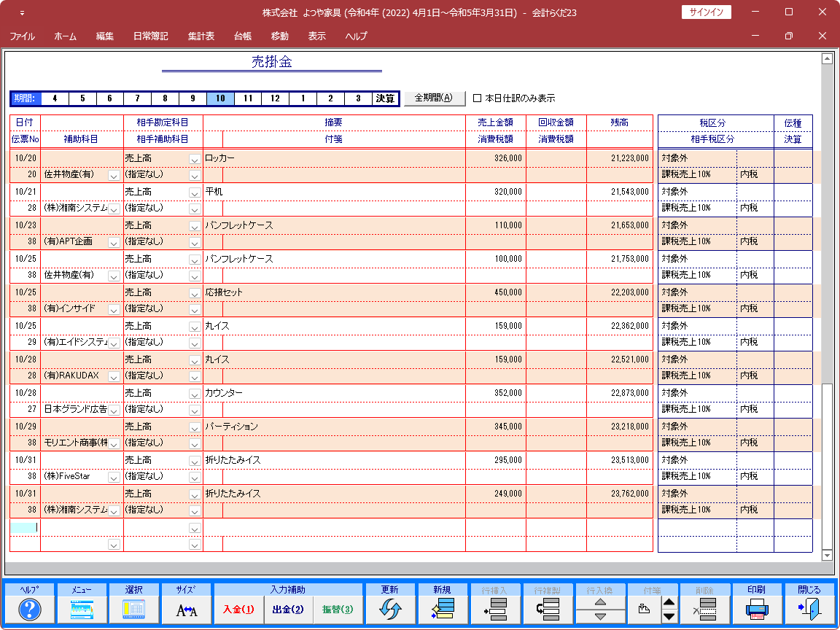Image resolution: width=840 pixels, height=630 pixels.
Task: Open the 編集 menu
Action: coord(105,36)
